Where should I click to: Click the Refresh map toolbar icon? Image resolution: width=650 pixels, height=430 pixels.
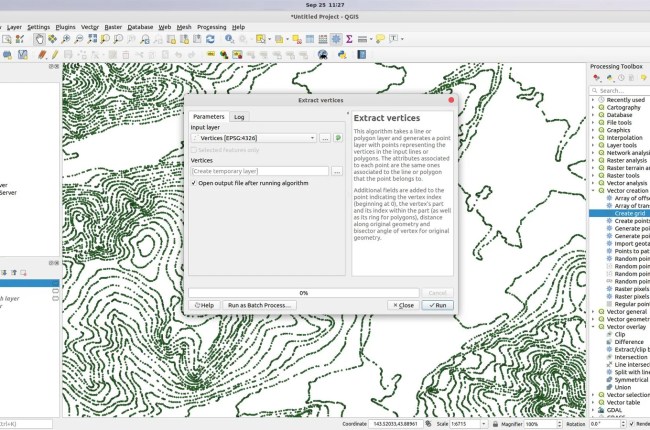pyautogui.click(x=210, y=39)
